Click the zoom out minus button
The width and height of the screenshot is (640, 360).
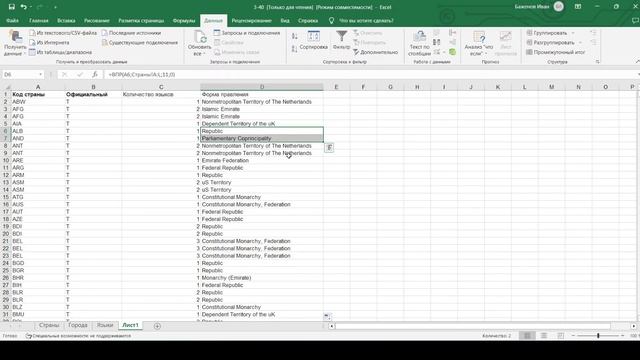coord(573,336)
